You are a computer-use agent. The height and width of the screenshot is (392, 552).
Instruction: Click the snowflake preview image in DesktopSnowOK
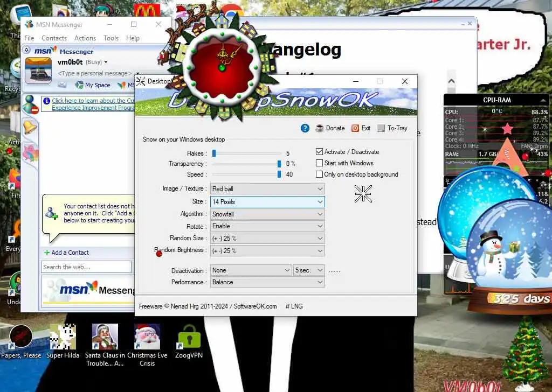click(x=363, y=194)
